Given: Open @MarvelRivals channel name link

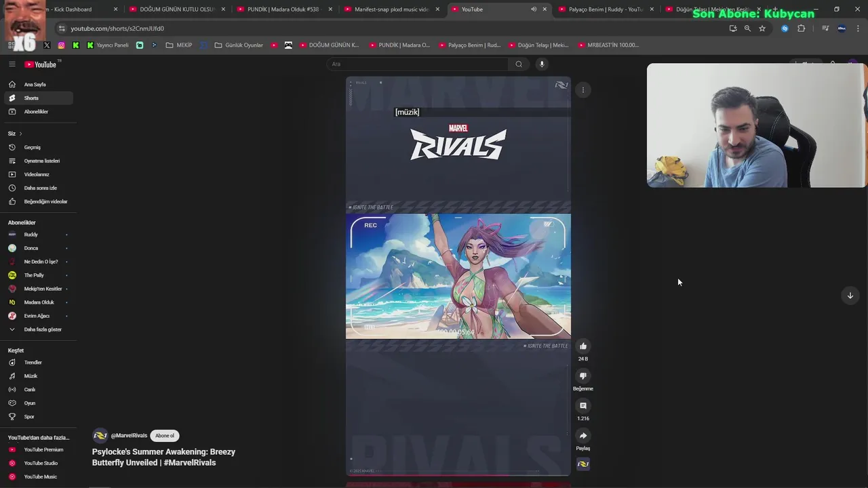Looking at the screenshot, I should click(129, 436).
